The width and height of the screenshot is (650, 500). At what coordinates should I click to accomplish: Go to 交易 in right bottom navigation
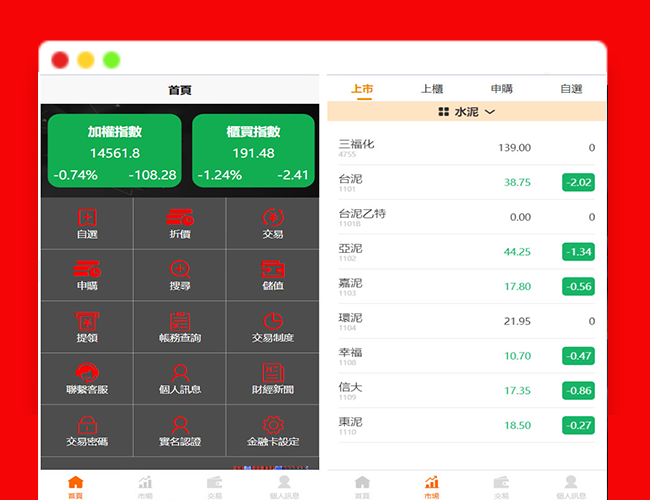point(501,487)
